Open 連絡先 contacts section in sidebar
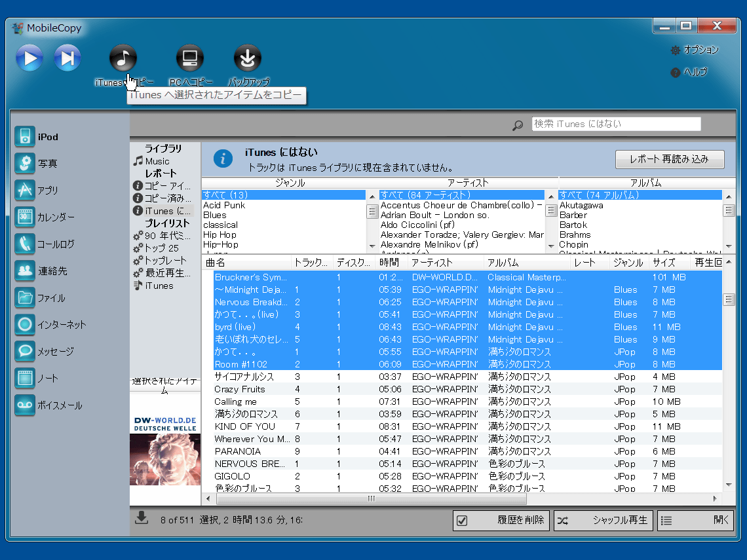This screenshot has width=747, height=560. click(x=41, y=271)
